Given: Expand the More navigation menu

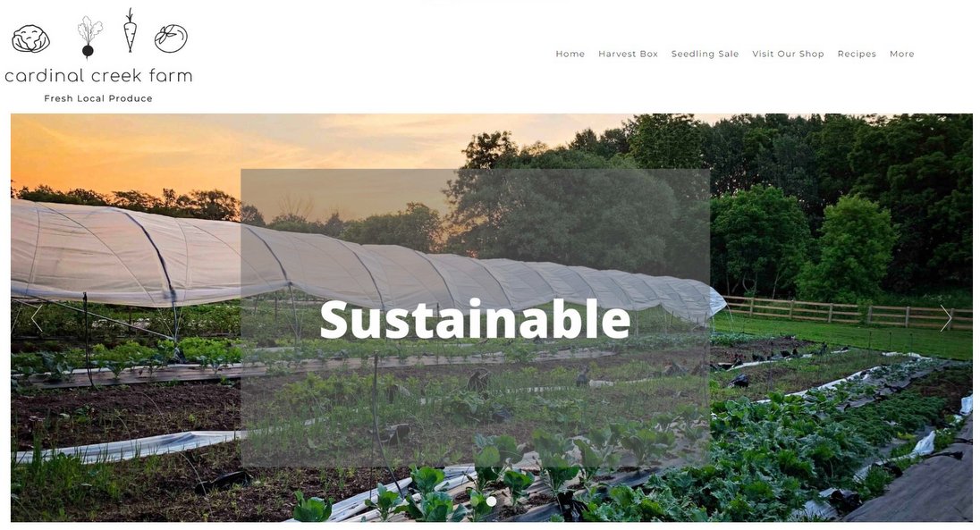Looking at the screenshot, I should [901, 54].
